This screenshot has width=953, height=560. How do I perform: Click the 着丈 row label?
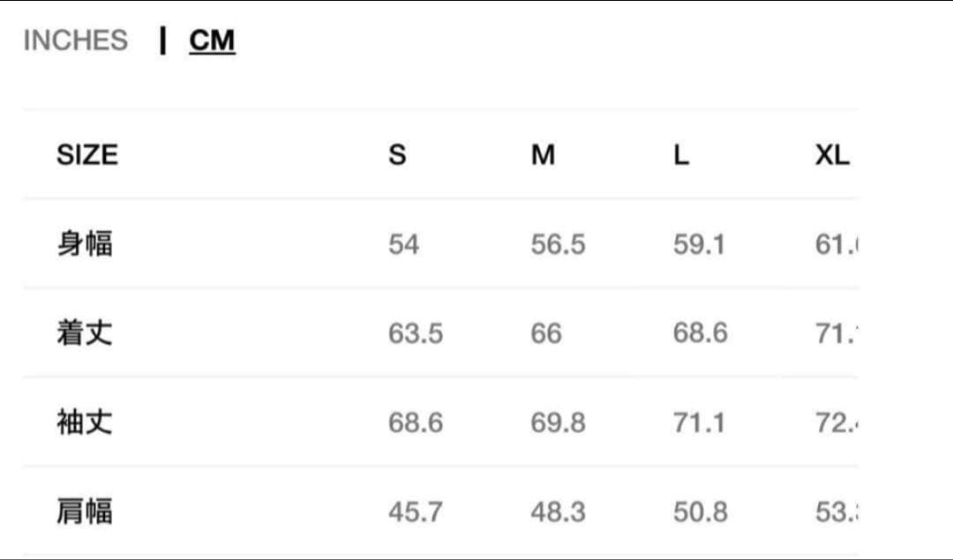pos(85,333)
